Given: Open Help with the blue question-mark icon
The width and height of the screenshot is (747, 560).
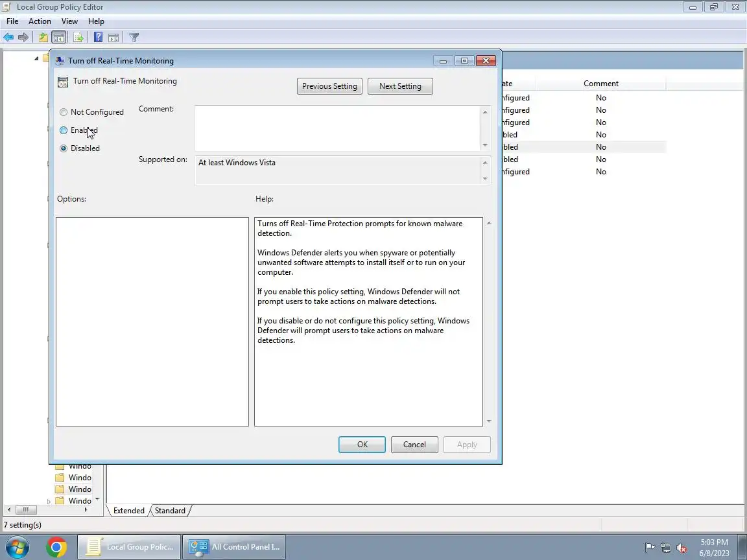Looking at the screenshot, I should pos(98,37).
